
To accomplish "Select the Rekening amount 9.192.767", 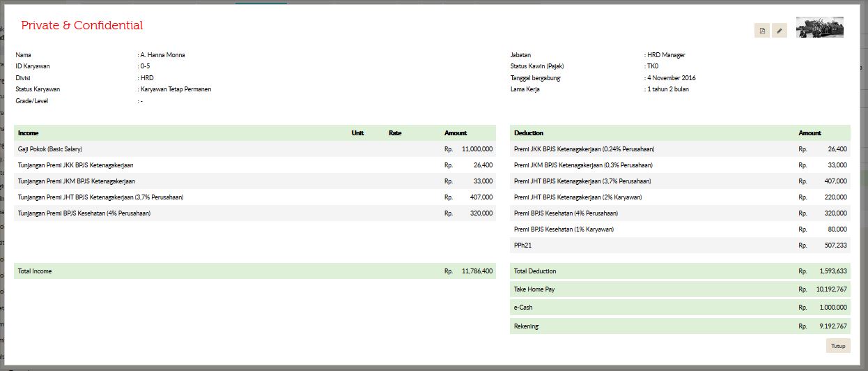I will (832, 326).
